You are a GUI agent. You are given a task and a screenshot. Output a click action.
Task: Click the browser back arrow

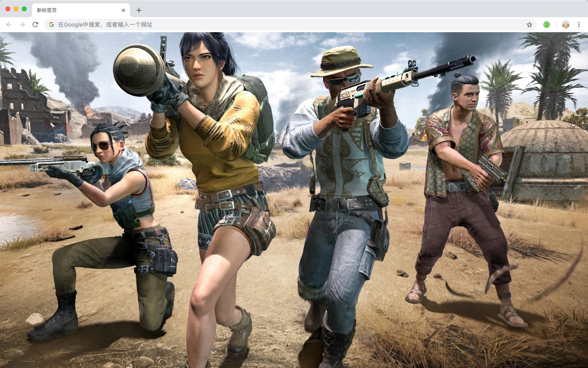point(9,24)
